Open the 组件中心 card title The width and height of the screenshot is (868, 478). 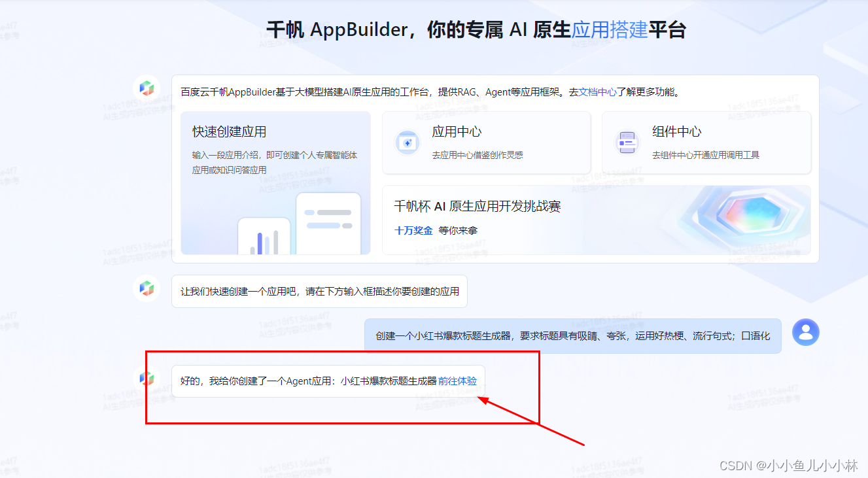click(x=677, y=131)
